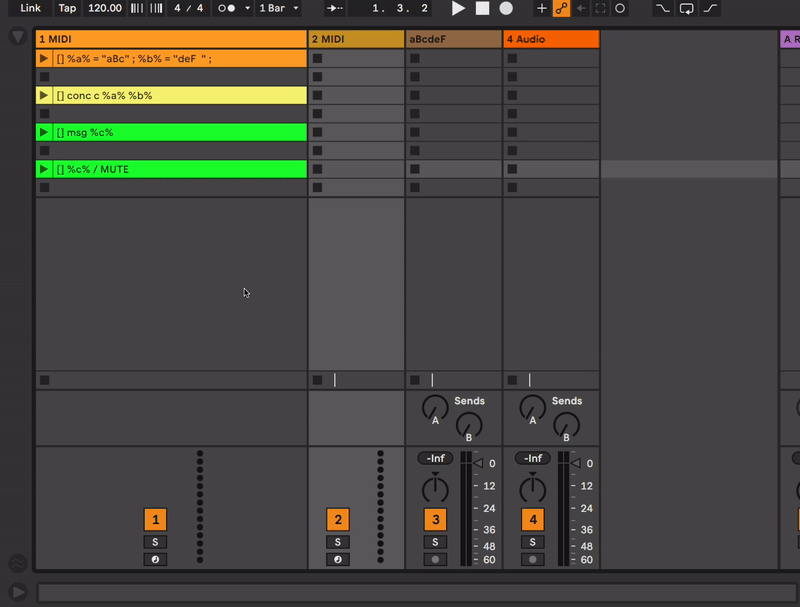Click the metronome icon next to tempo
Screen dimensions: 800x607
click(227, 8)
